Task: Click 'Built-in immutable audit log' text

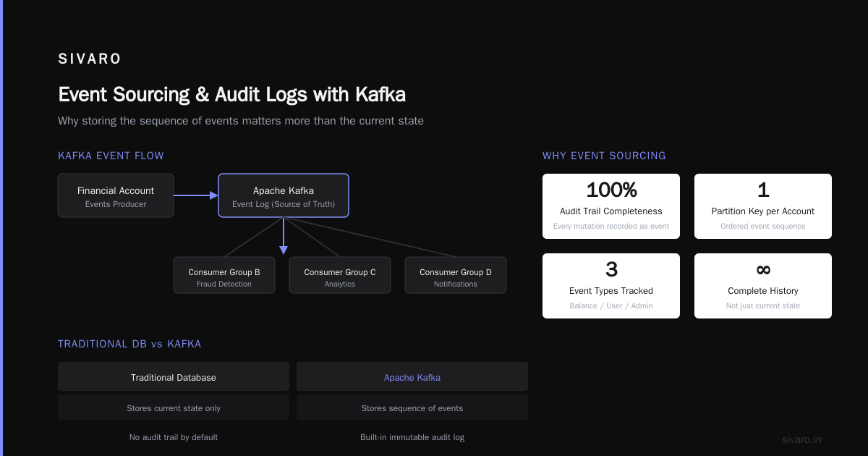Action: tap(412, 437)
